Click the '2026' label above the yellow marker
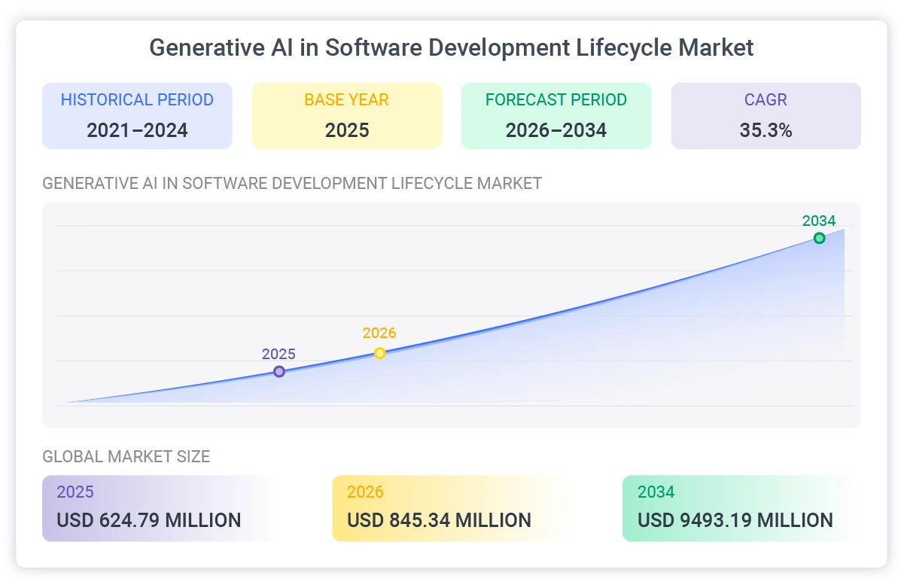The image size is (904, 588). point(379,333)
